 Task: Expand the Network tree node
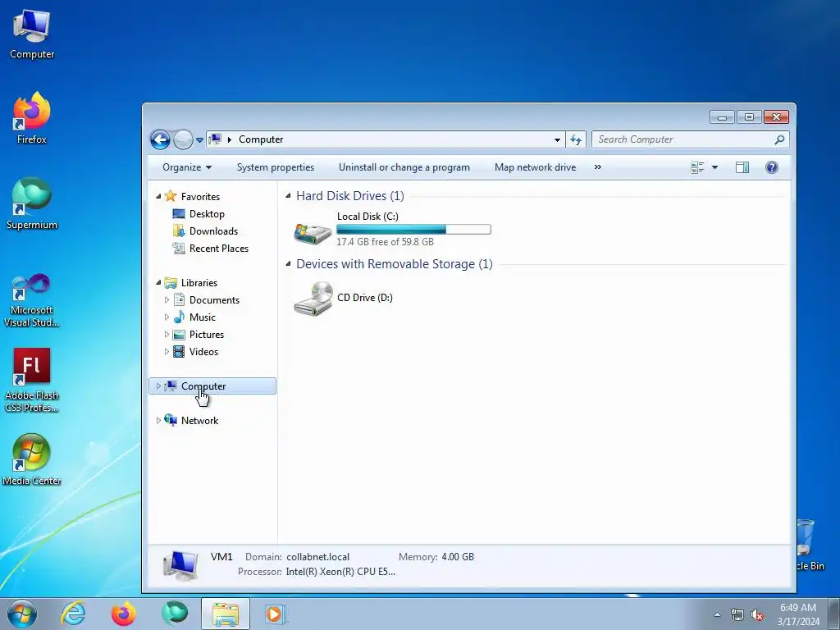click(x=158, y=421)
